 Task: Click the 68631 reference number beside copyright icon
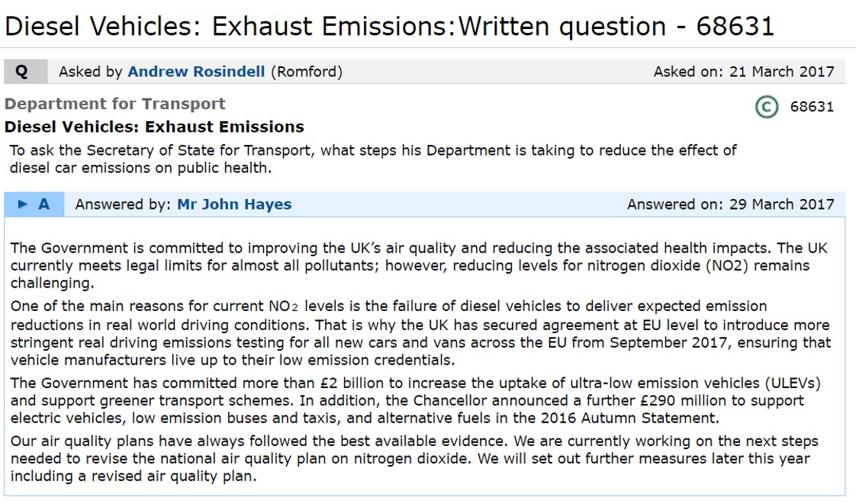coord(812,107)
